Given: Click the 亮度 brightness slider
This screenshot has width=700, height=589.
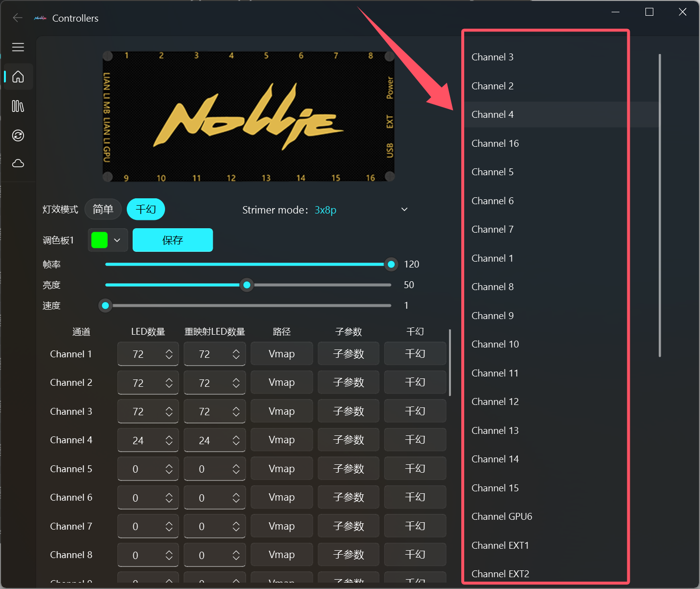Looking at the screenshot, I should click(x=248, y=285).
